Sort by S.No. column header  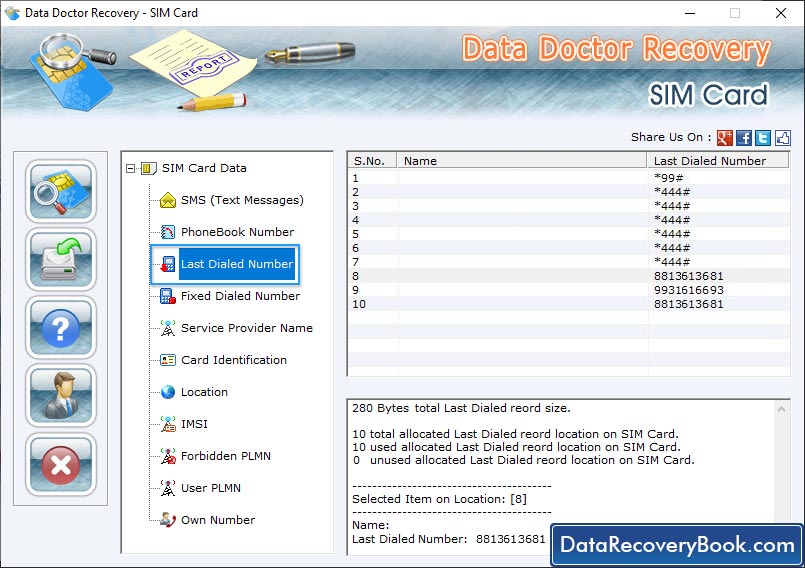[x=373, y=161]
